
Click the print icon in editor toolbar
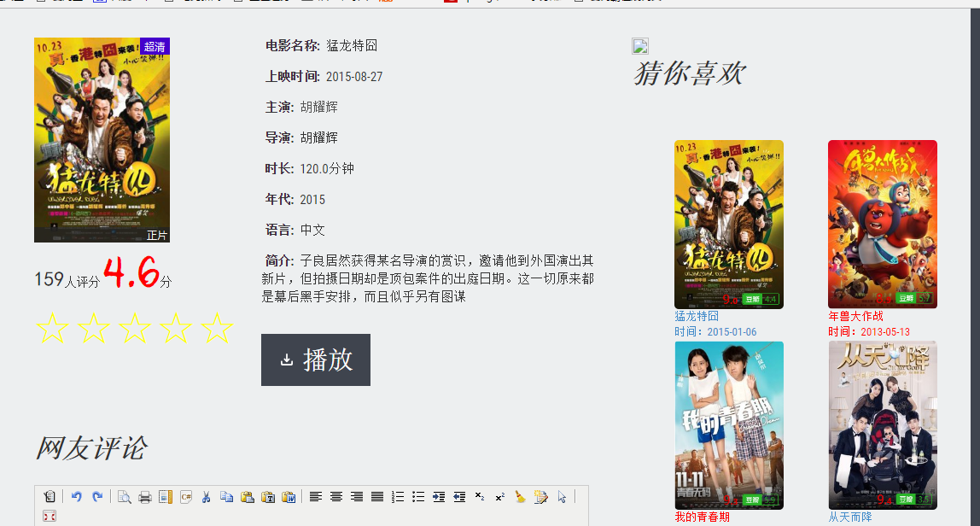click(145, 497)
